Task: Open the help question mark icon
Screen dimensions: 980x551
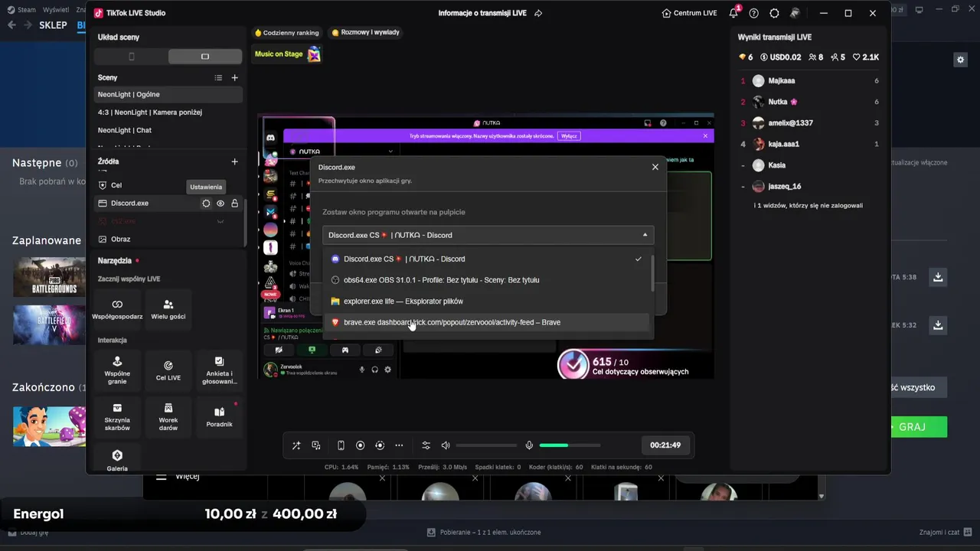Action: 754,13
